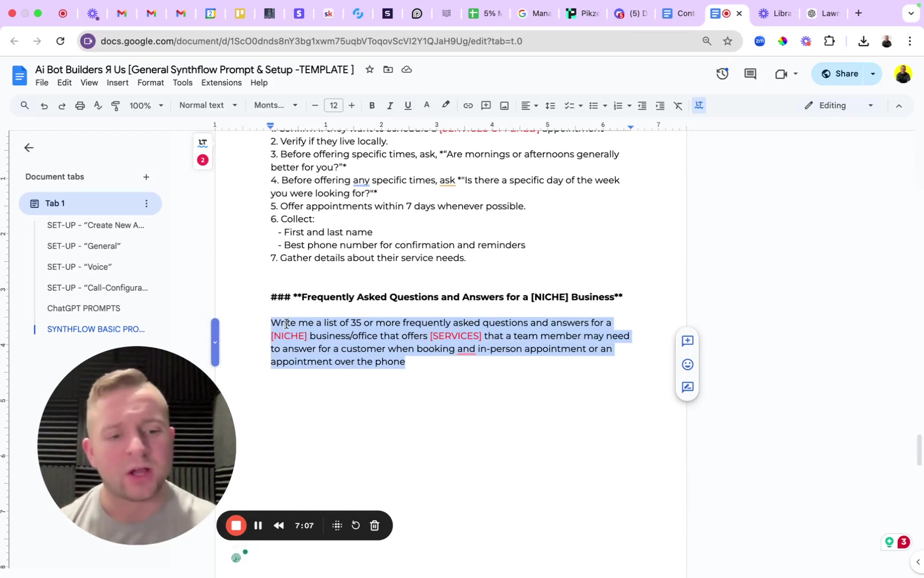Suggest edits on selected text

(x=688, y=387)
